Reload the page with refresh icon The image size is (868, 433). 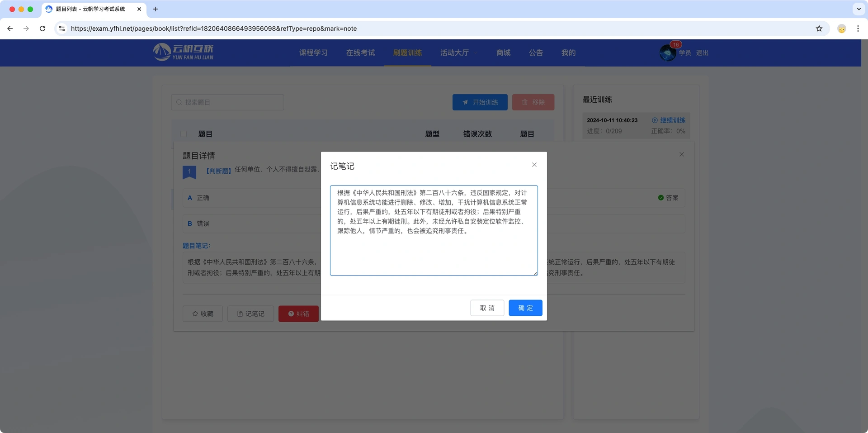tap(42, 29)
